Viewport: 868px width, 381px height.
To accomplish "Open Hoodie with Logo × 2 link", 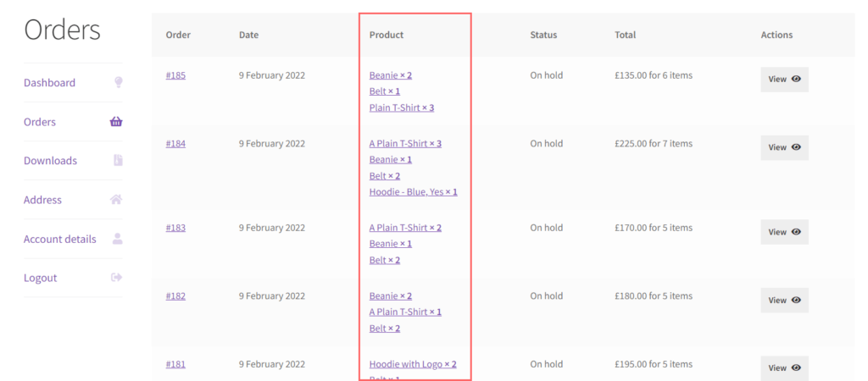I will 413,364.
